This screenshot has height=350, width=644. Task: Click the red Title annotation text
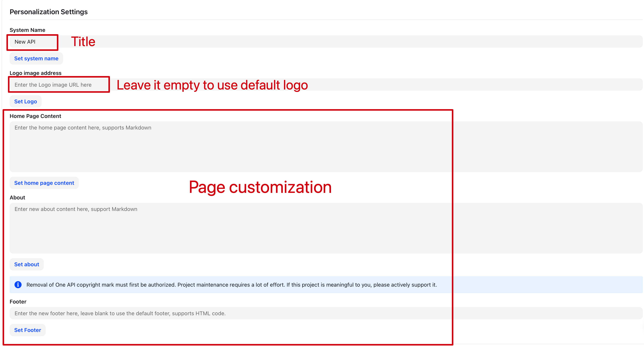click(83, 41)
